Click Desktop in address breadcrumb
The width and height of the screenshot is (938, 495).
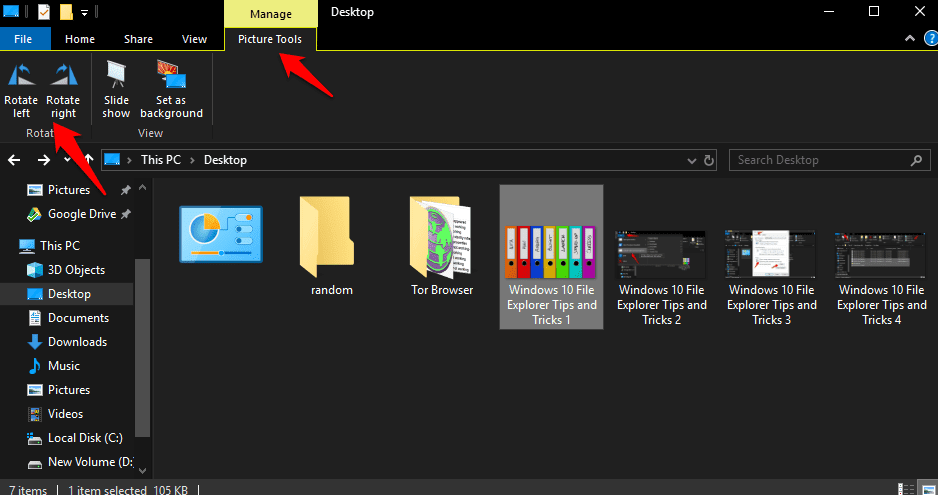(225, 160)
